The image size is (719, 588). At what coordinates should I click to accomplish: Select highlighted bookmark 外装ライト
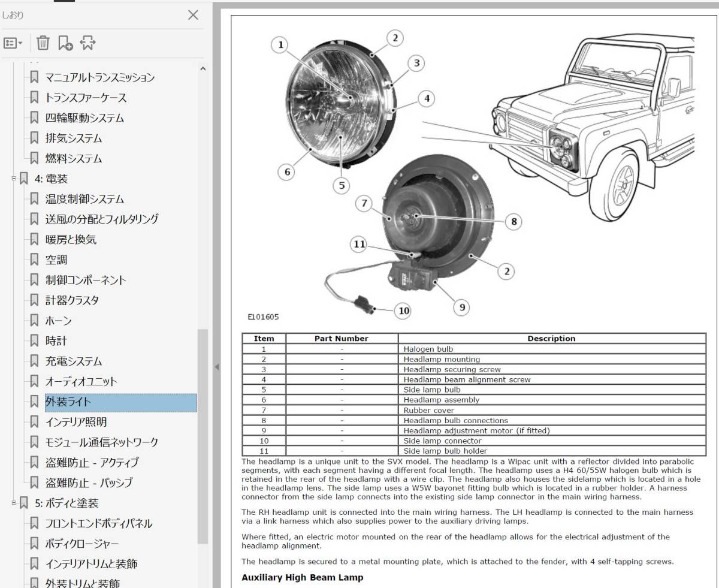(120, 402)
